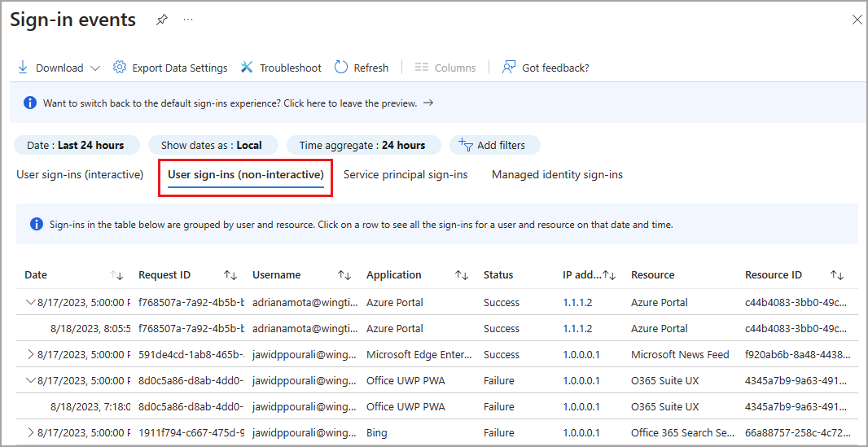The height and width of the screenshot is (447, 868).
Task: Click the Troubleshoot tools icon
Action: coord(247,68)
